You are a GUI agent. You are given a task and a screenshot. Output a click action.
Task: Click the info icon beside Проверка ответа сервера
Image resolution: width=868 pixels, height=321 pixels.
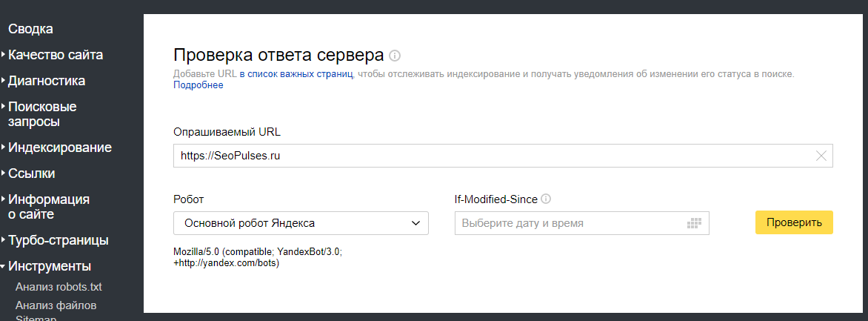(x=395, y=56)
